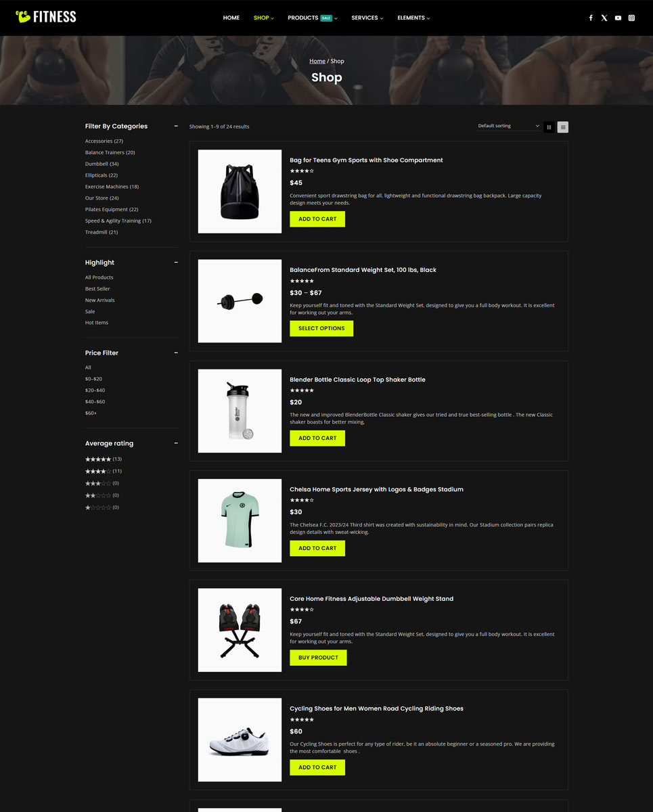Open the Instagram social icon
Image resolution: width=653 pixels, height=812 pixels.
(x=631, y=18)
